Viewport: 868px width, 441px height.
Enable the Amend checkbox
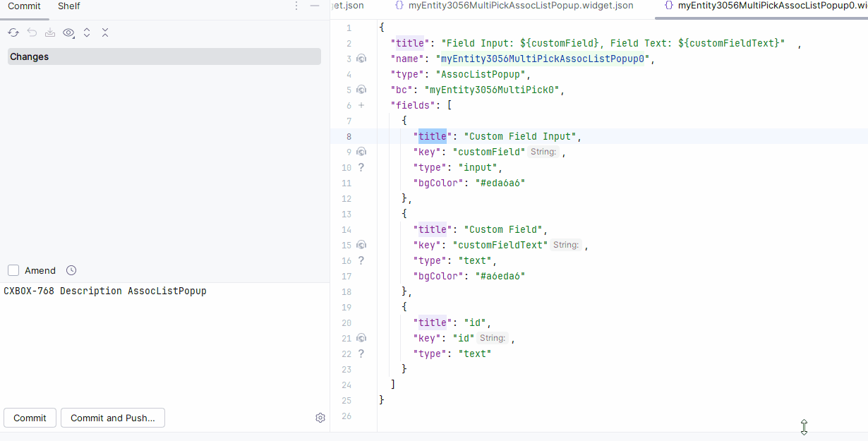(x=13, y=270)
